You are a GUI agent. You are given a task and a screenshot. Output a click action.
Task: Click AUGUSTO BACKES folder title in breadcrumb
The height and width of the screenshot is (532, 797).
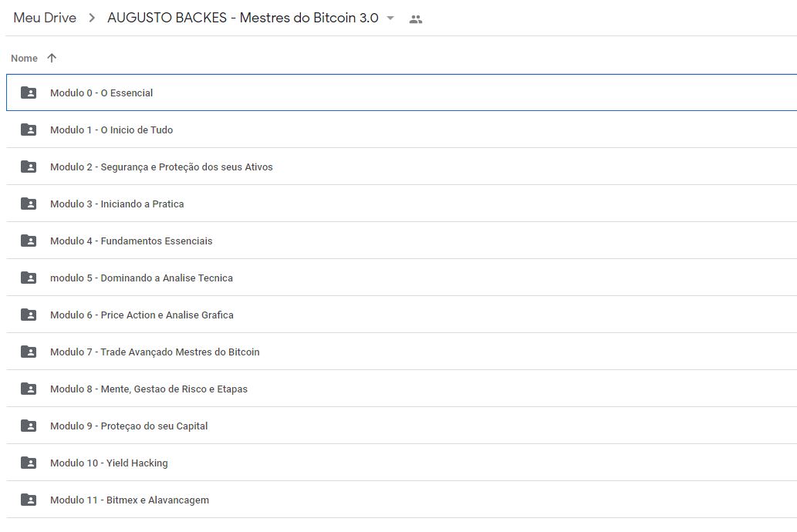[242, 18]
